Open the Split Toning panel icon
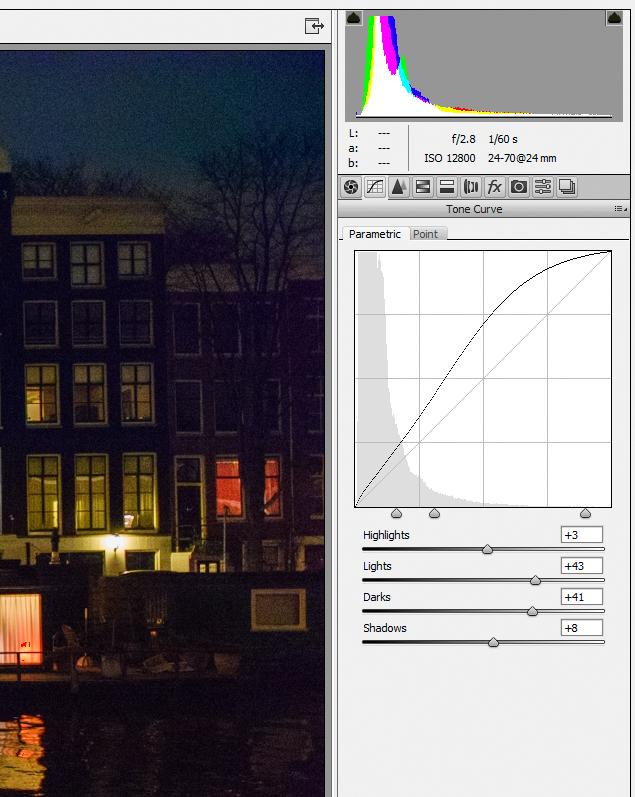 [x=446, y=187]
